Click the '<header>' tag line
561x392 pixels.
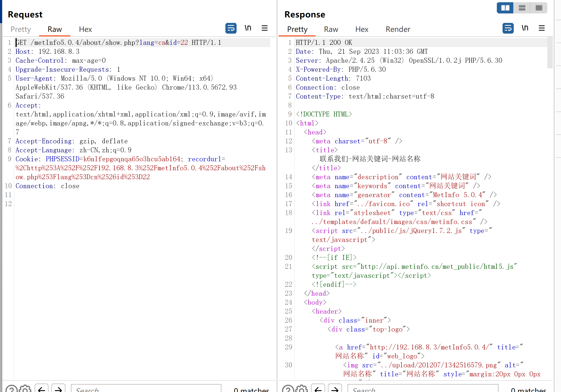click(x=327, y=311)
